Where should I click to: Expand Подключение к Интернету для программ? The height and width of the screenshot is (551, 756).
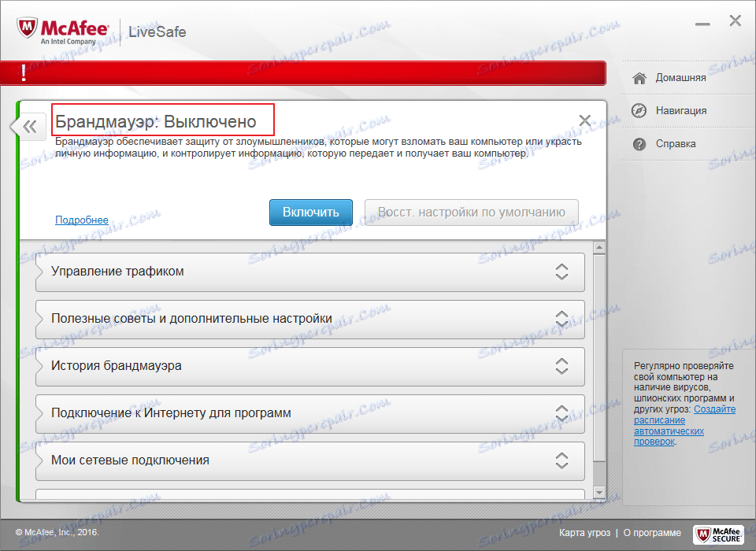click(x=310, y=413)
